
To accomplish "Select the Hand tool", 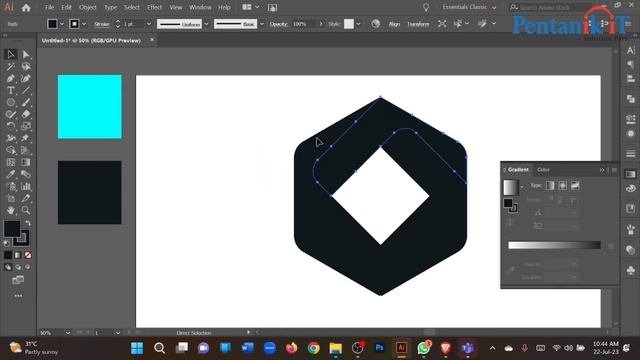I will [11, 210].
